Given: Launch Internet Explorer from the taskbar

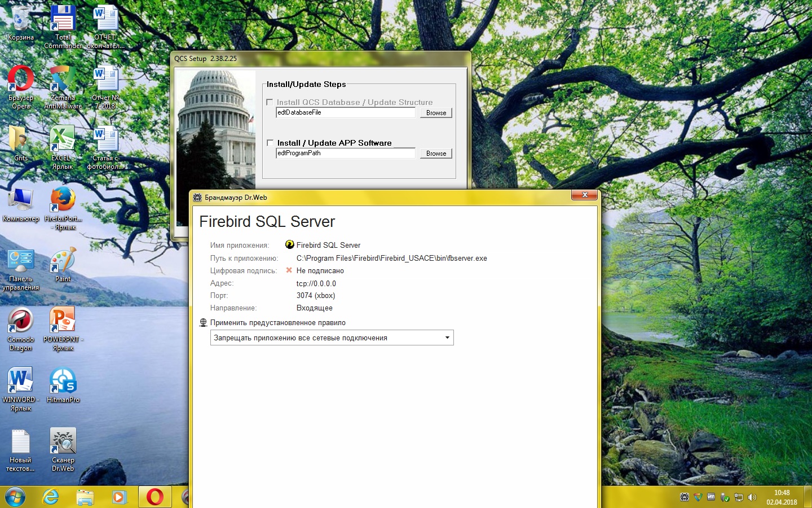Looking at the screenshot, I should (x=51, y=497).
